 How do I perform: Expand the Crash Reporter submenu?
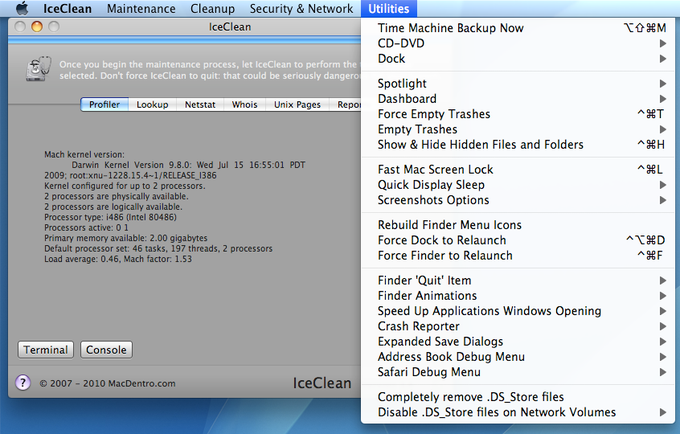tap(519, 326)
